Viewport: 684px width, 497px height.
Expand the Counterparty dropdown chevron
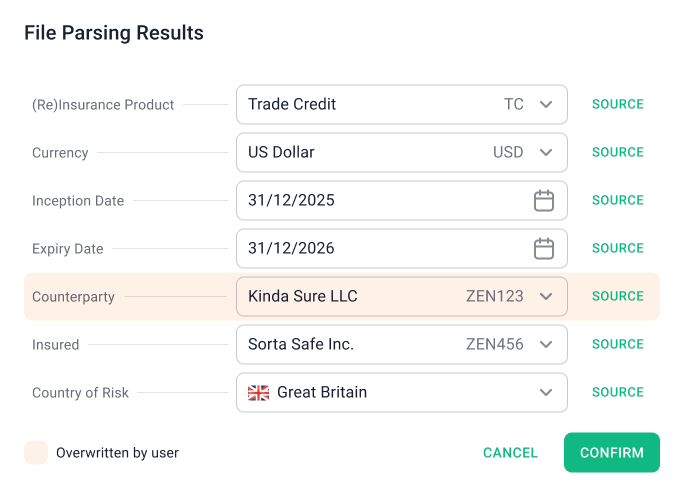(x=546, y=297)
